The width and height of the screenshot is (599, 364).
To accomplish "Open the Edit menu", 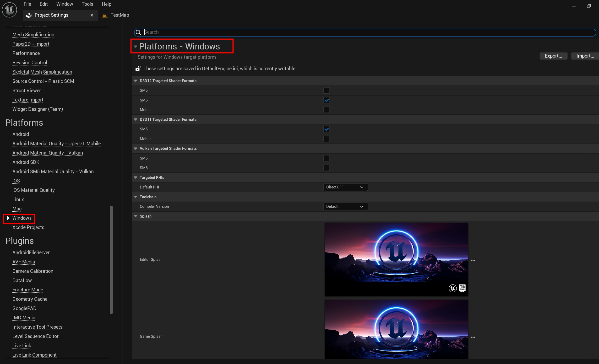I will pyautogui.click(x=44, y=4).
